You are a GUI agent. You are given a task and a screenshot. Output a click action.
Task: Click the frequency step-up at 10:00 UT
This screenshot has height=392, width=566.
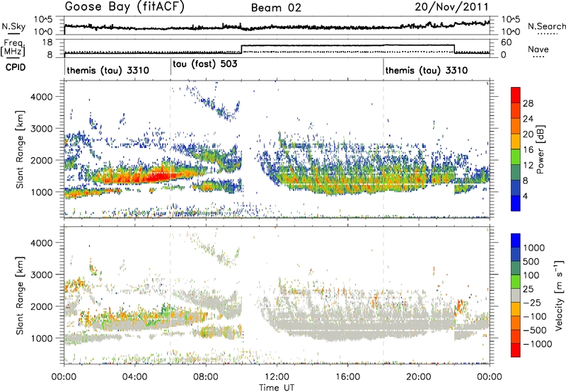click(x=241, y=49)
